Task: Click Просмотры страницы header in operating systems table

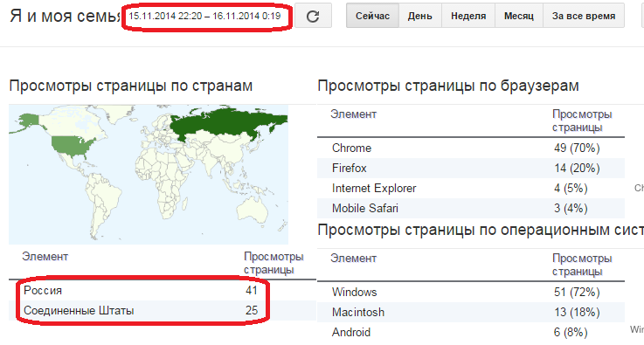Action: pyautogui.click(x=582, y=265)
